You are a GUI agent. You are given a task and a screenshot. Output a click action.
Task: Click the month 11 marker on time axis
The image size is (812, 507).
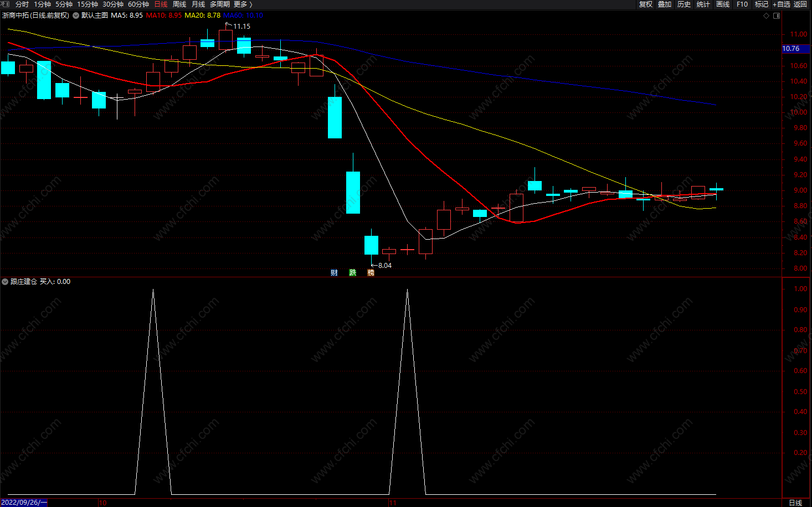(x=393, y=503)
